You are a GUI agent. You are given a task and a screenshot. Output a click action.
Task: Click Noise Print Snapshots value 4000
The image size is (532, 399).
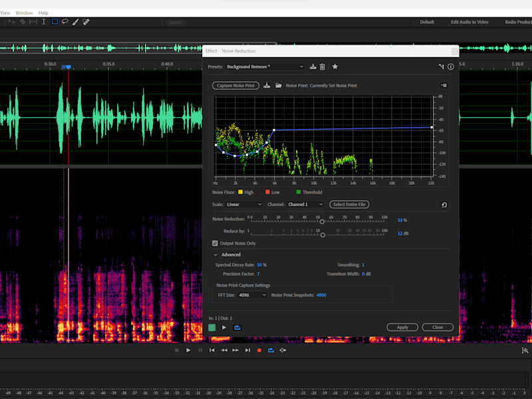(x=321, y=295)
